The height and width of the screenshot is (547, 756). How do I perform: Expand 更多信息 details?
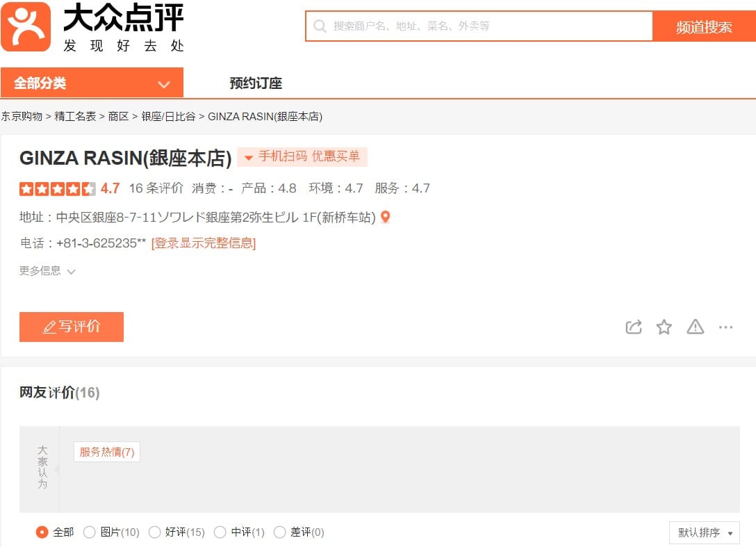(x=47, y=271)
